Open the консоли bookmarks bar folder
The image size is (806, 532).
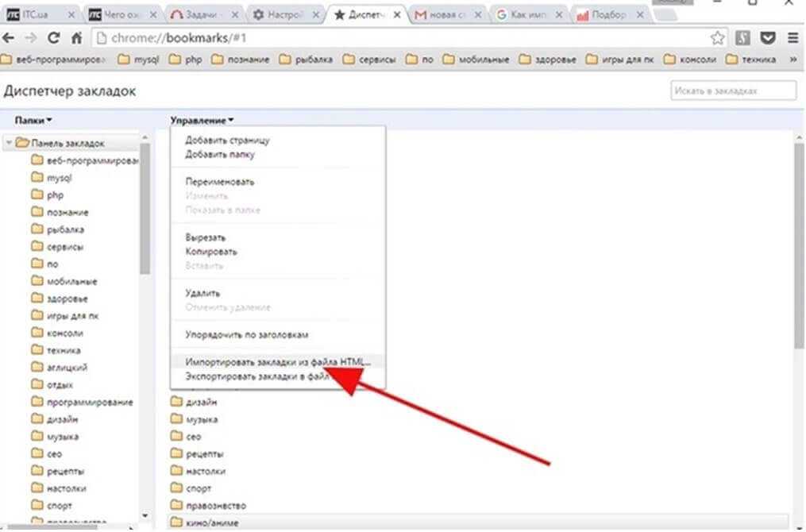pos(690,60)
